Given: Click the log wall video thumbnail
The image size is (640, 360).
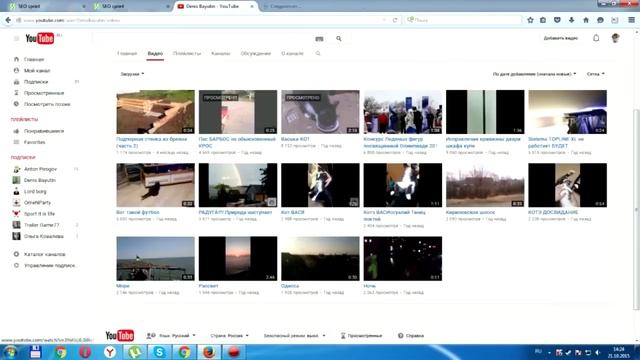Looking at the screenshot, I should pos(156,112).
